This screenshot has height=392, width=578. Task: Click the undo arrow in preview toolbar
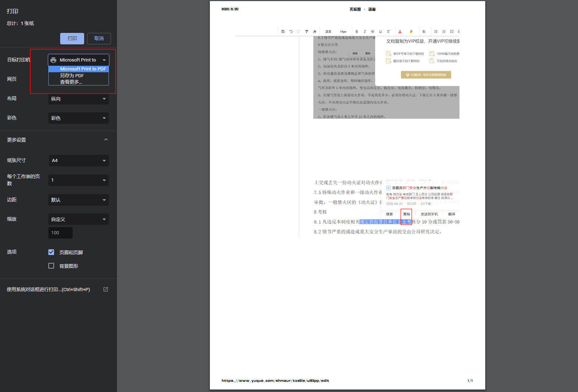[291, 31]
